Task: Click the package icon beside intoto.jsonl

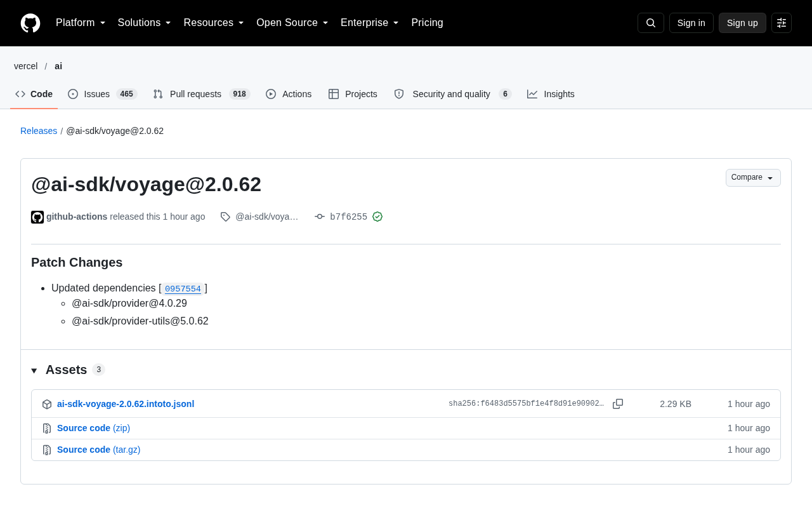Action: click(x=47, y=404)
